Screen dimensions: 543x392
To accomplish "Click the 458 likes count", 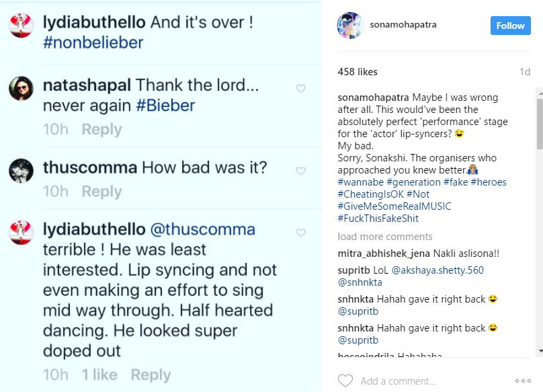I will click(358, 72).
